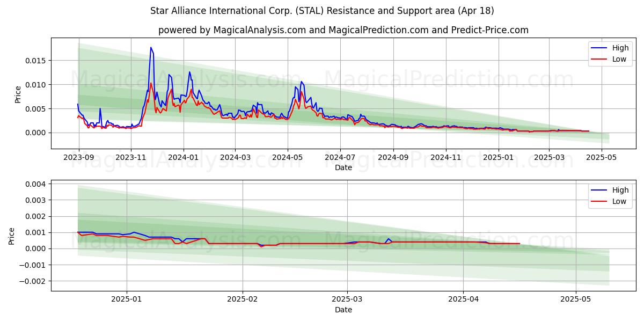Click the 'Low' legend label in bottom chart
The width and height of the screenshot is (644, 322).
(x=619, y=201)
